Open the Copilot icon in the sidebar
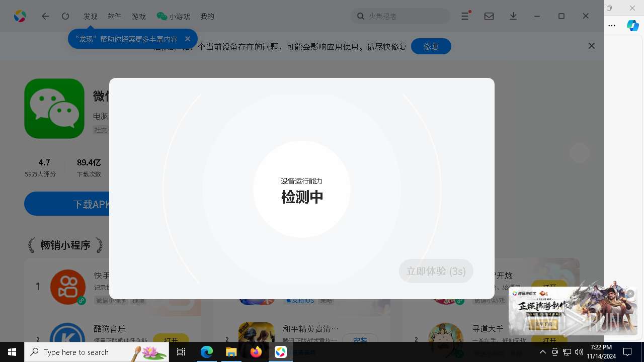 tap(632, 26)
